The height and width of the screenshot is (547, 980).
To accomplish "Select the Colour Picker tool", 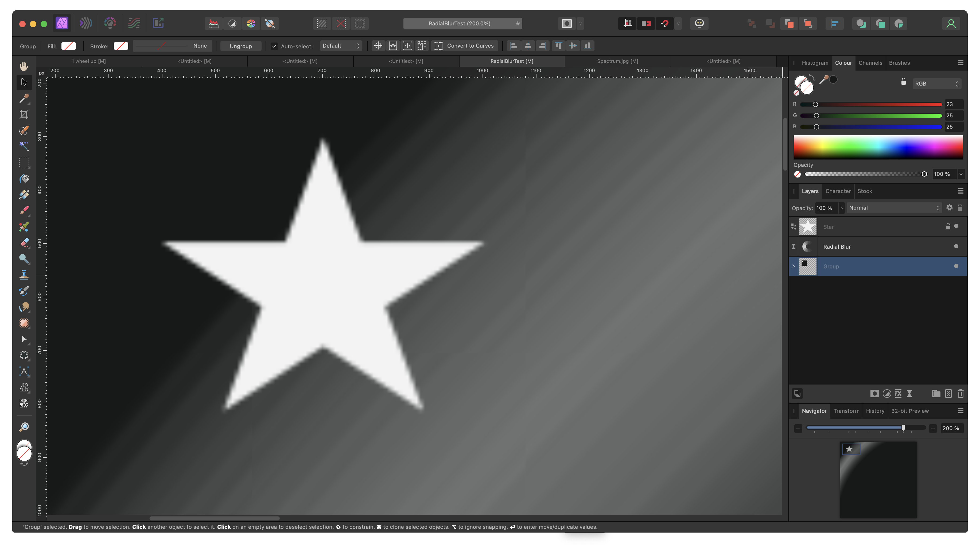I will point(24,99).
